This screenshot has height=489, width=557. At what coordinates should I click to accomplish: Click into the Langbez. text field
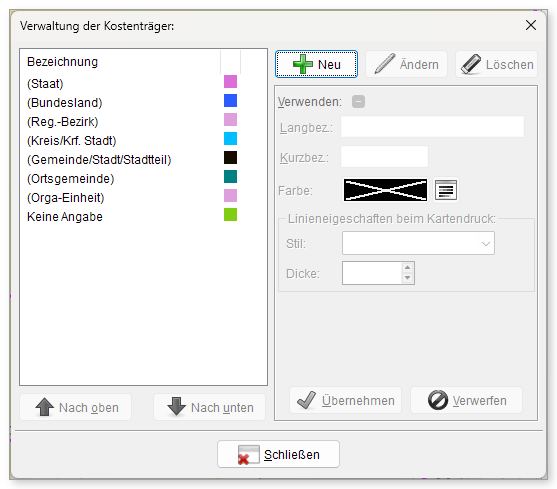432,127
